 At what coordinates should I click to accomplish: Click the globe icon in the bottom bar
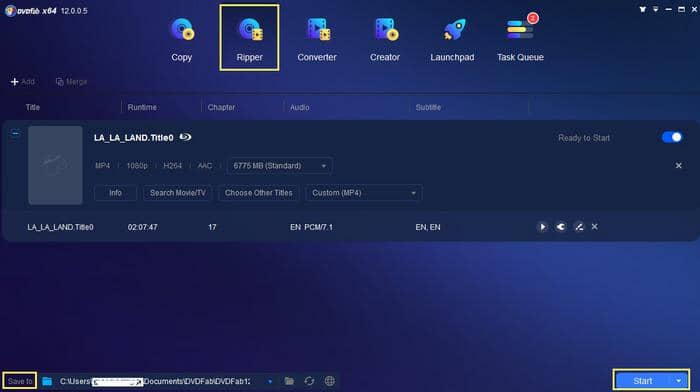click(329, 381)
